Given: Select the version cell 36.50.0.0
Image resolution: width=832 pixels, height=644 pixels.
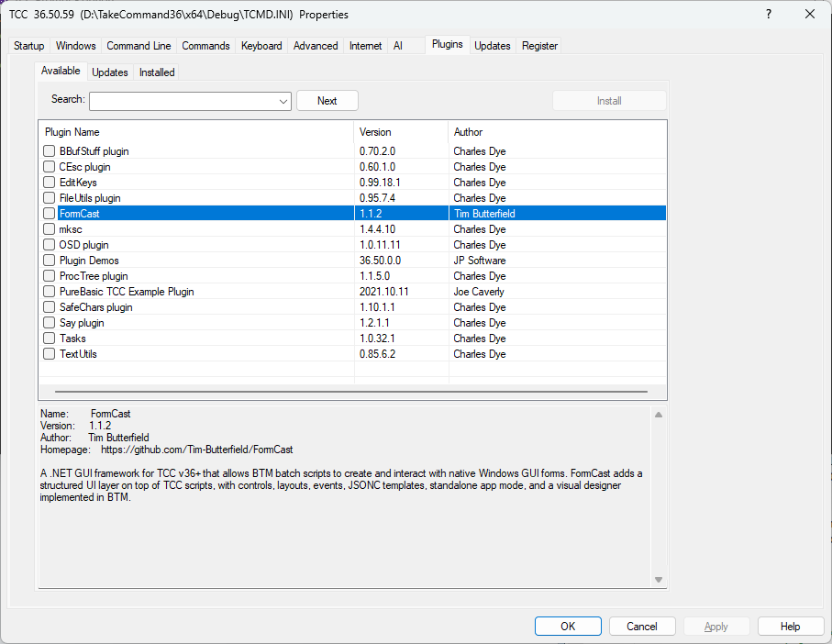Looking at the screenshot, I should (380, 261).
